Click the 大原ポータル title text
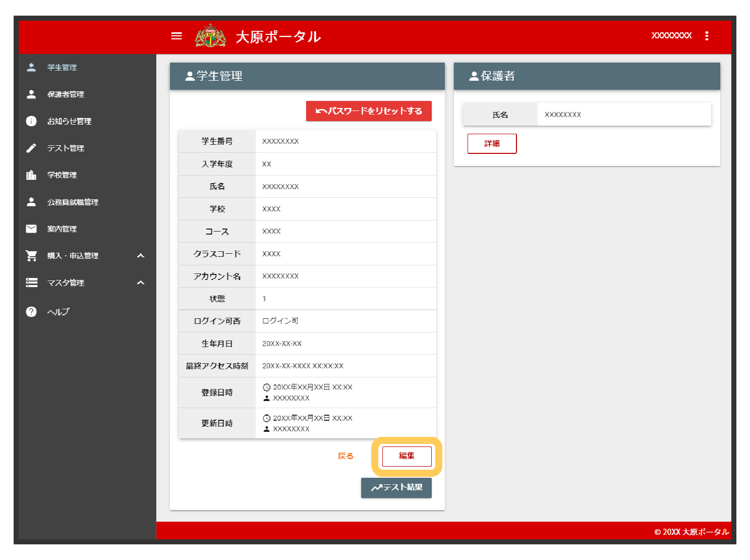Image resolution: width=750 pixels, height=560 pixels. pyautogui.click(x=278, y=36)
